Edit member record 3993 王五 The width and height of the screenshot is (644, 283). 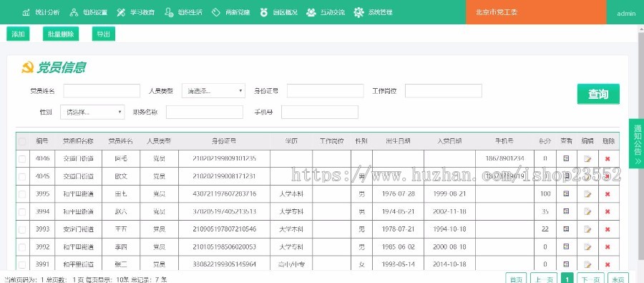587,229
